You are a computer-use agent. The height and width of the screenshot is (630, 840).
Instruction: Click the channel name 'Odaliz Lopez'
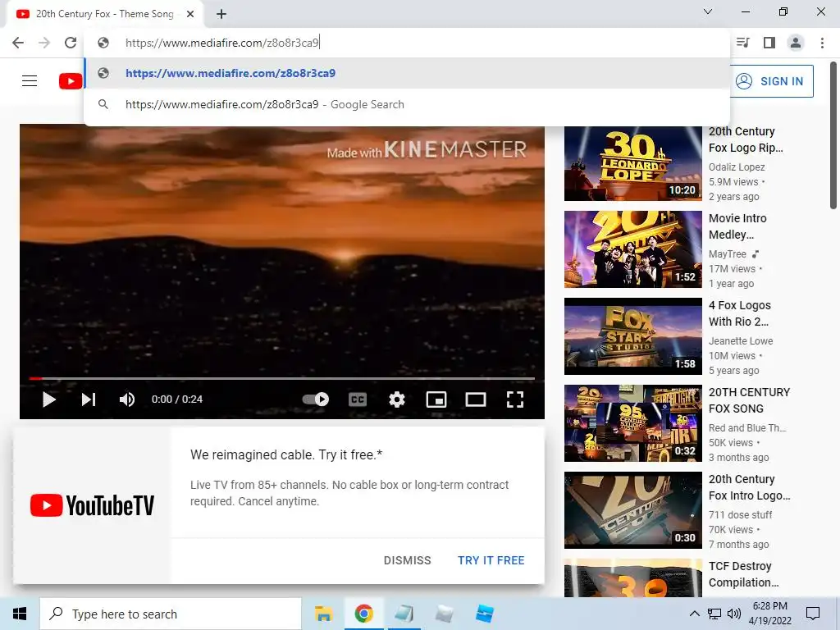click(737, 167)
